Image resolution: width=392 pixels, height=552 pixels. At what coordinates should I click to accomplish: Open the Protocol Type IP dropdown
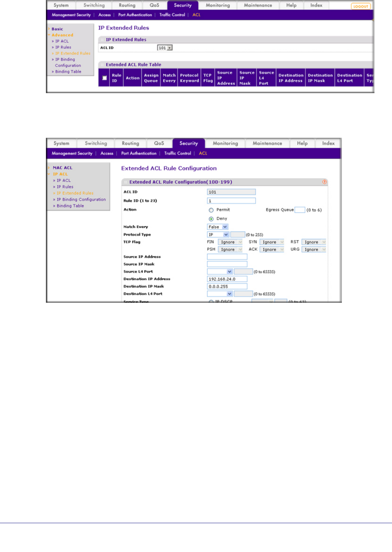pos(218,235)
